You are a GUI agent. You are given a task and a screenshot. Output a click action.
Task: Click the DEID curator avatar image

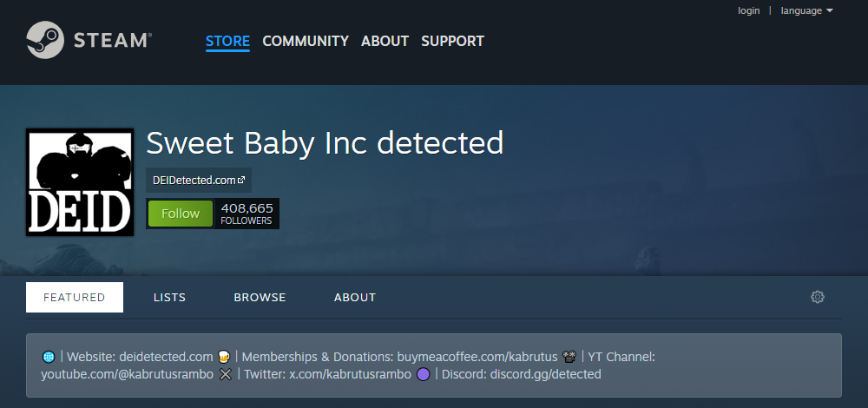(80, 182)
